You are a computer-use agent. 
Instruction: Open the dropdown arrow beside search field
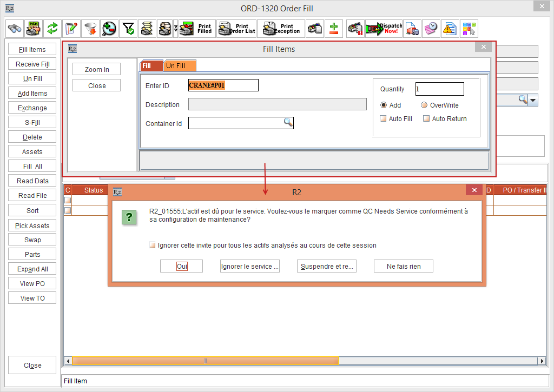[533, 100]
